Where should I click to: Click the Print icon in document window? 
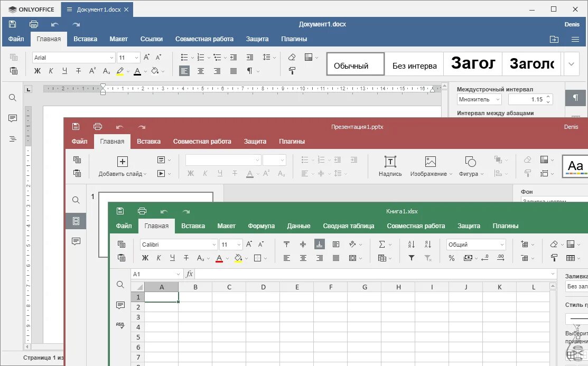[34, 24]
